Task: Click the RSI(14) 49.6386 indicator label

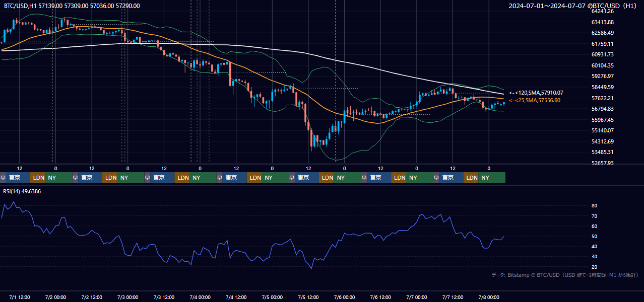Action: (22, 191)
